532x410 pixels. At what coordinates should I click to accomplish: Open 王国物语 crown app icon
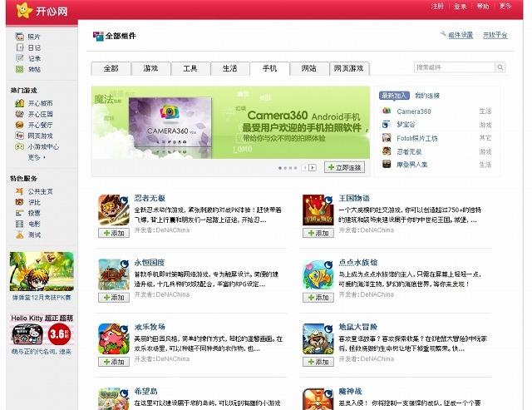pos(318,210)
